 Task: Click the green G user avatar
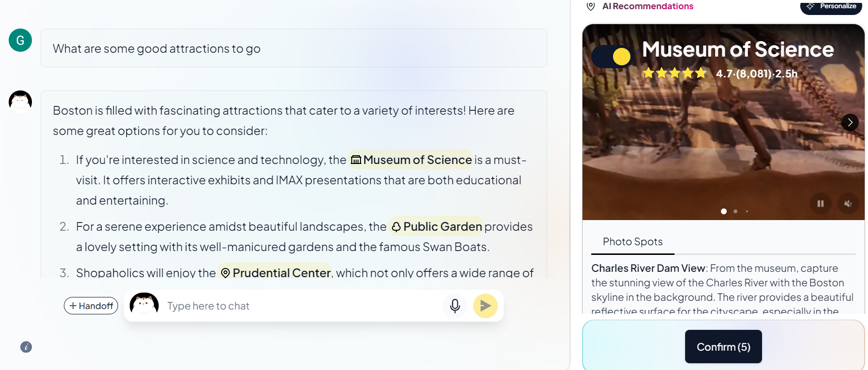[20, 40]
